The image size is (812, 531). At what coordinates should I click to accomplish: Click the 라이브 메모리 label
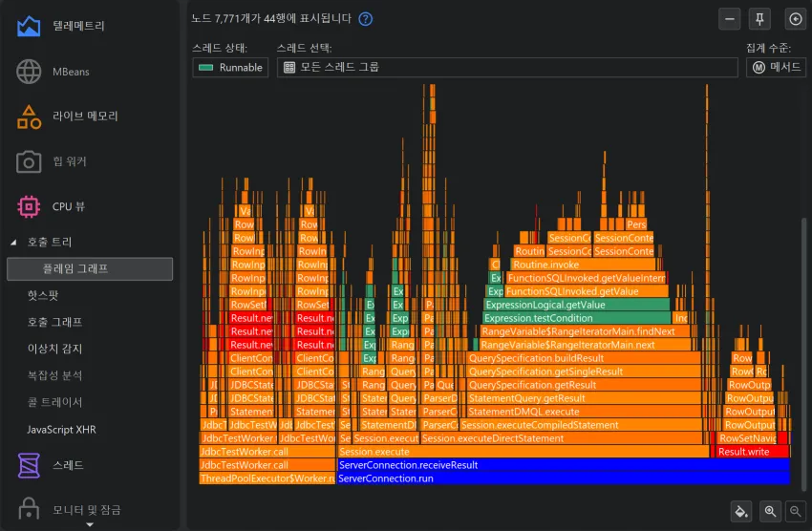85,116
